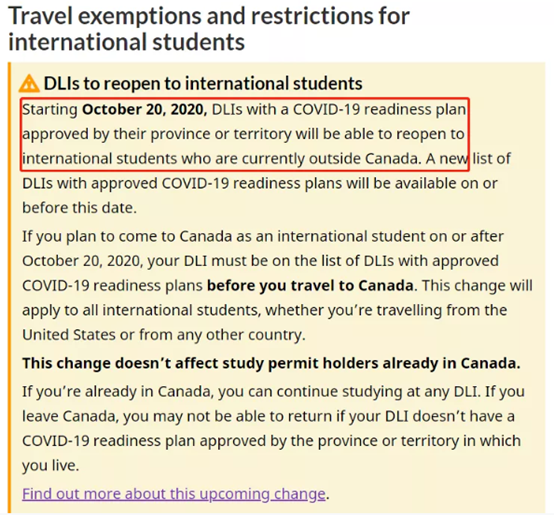The height and width of the screenshot is (515, 554).
Task: Click the word "Starting" inside the red box
Action: click(50, 110)
